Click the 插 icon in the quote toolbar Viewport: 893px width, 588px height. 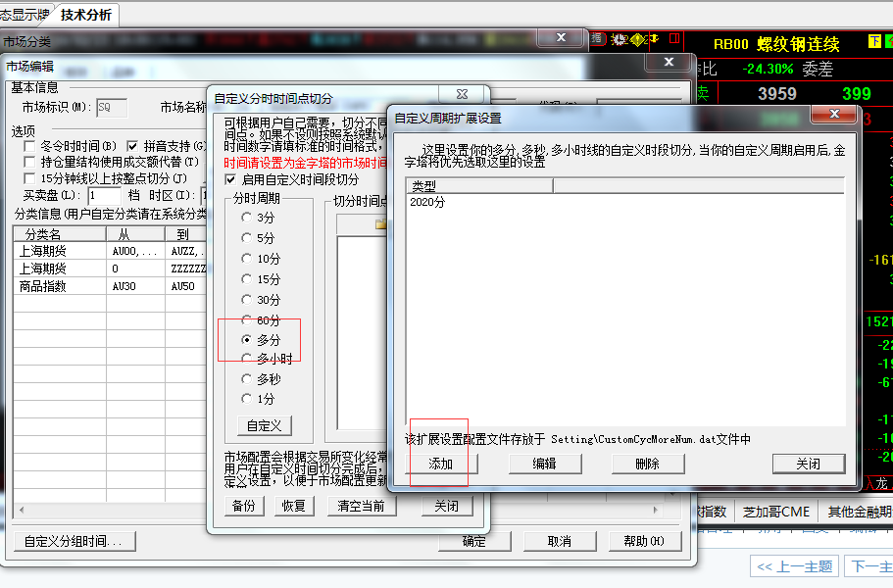pos(597,38)
